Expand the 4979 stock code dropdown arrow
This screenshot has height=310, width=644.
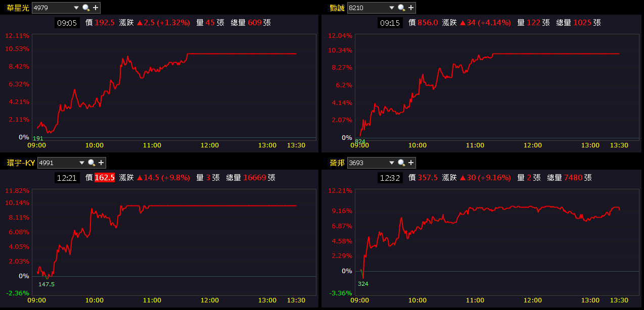point(76,8)
